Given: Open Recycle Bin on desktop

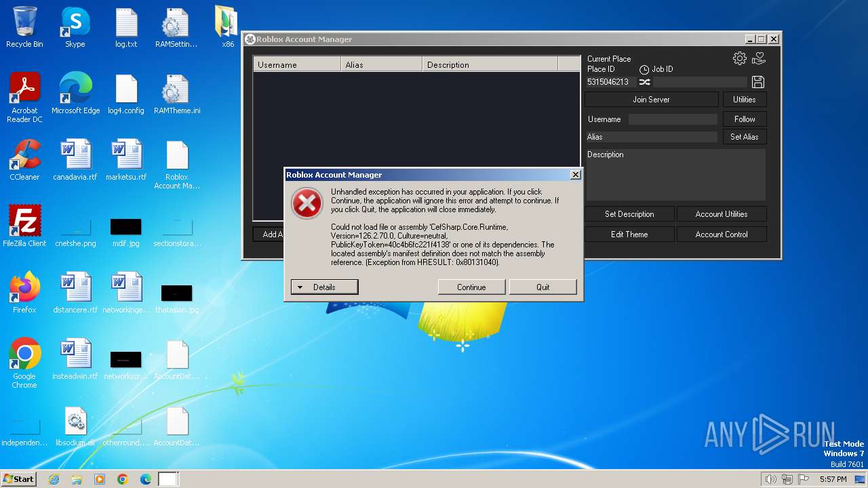Looking at the screenshot, I should [x=24, y=28].
